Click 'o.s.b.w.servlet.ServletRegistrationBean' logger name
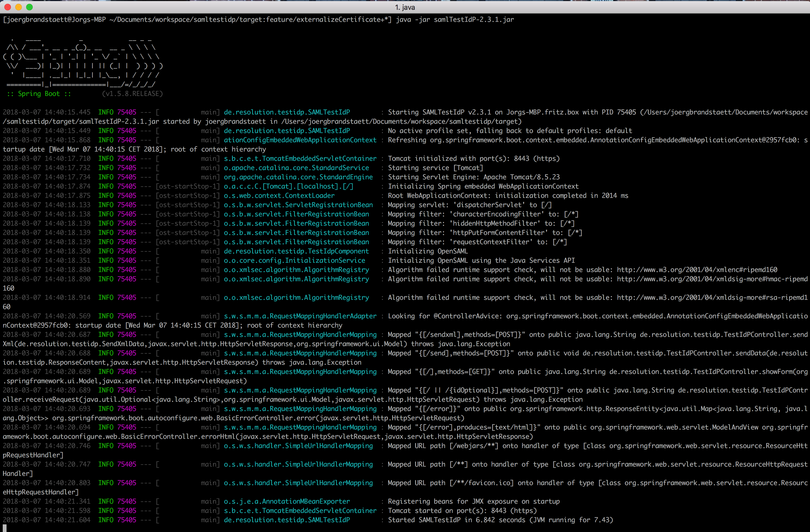Viewport: 810px width, 532px height. [298, 205]
